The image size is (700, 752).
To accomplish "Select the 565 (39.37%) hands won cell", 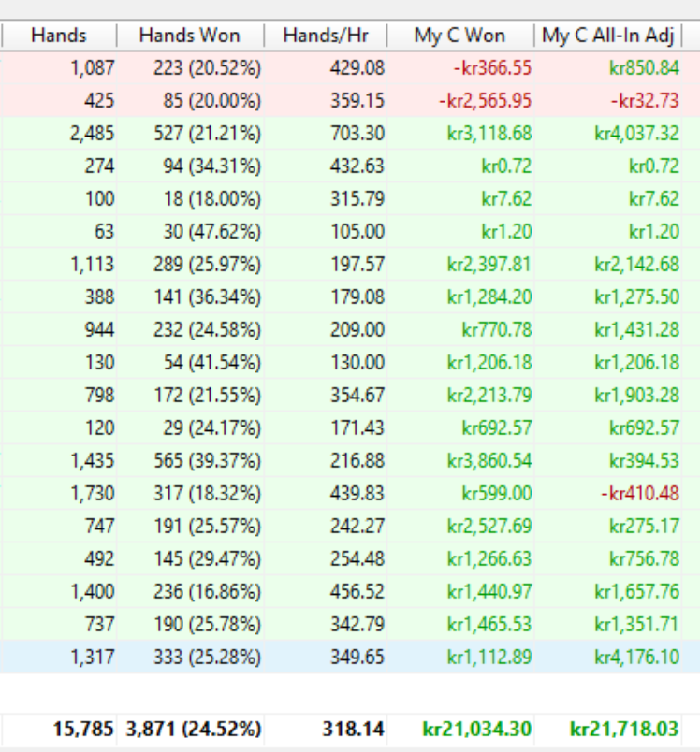I will pyautogui.click(x=207, y=460).
